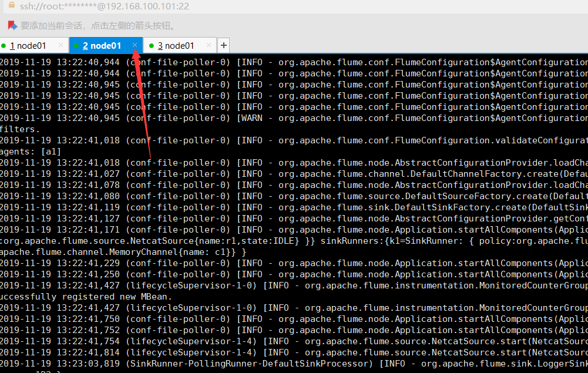This screenshot has height=373, width=588.
Task: Click the 'agents: [a1]' terminal line
Action: pyautogui.click(x=30, y=152)
